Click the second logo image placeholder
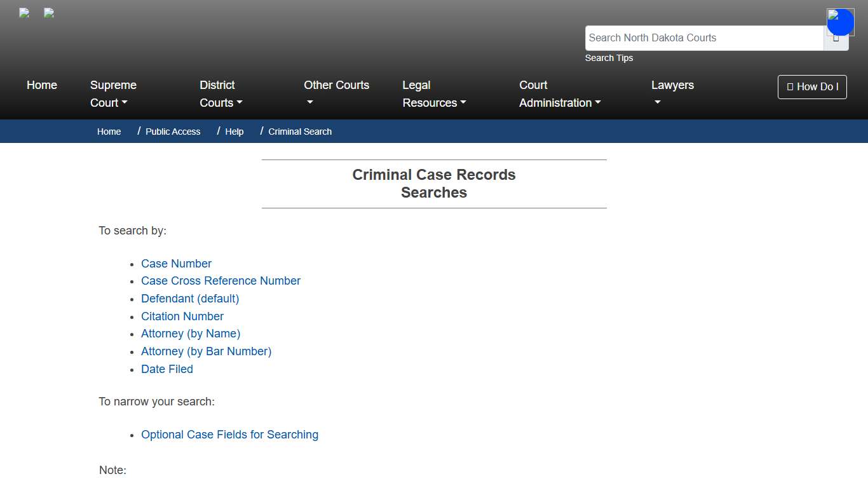 coord(48,13)
